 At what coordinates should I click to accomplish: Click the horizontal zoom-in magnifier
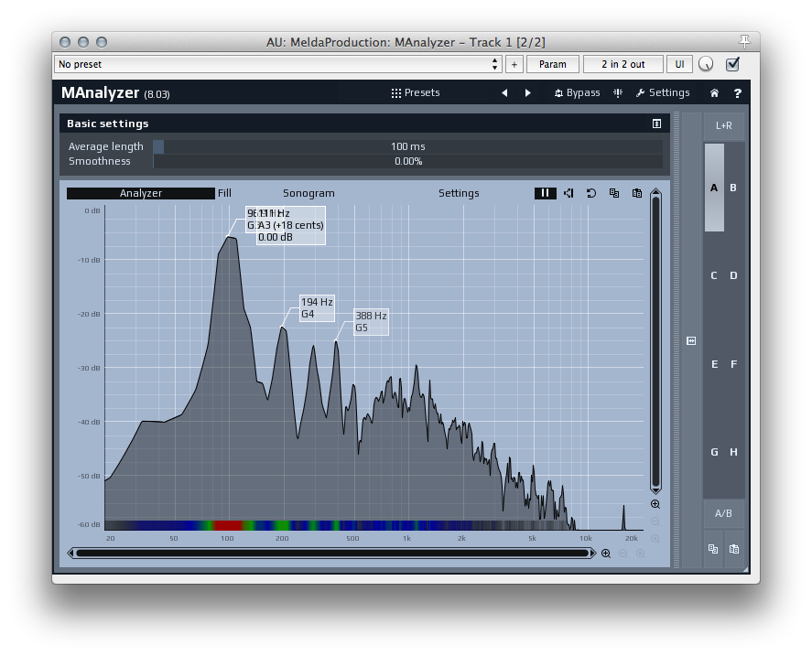pyautogui.click(x=605, y=553)
